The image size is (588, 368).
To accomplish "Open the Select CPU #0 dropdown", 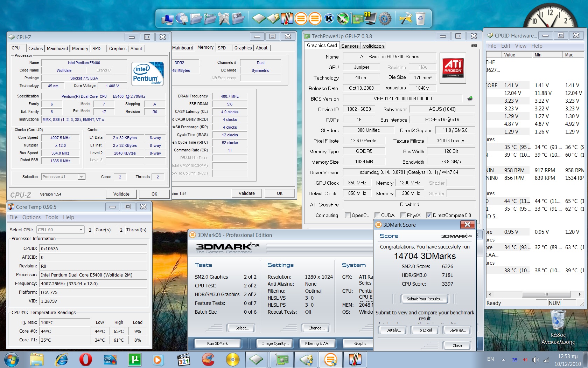I will pyautogui.click(x=60, y=230).
